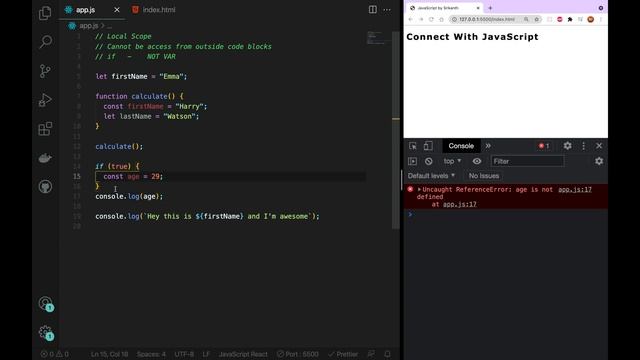Open Source Control view
Screen dimensions: 640x360
tap(45, 71)
